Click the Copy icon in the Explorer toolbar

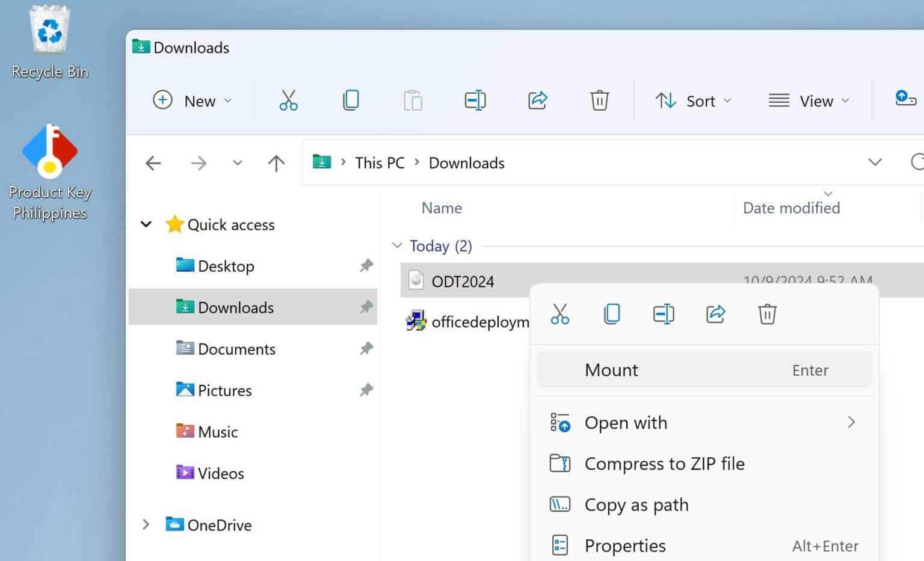click(351, 100)
